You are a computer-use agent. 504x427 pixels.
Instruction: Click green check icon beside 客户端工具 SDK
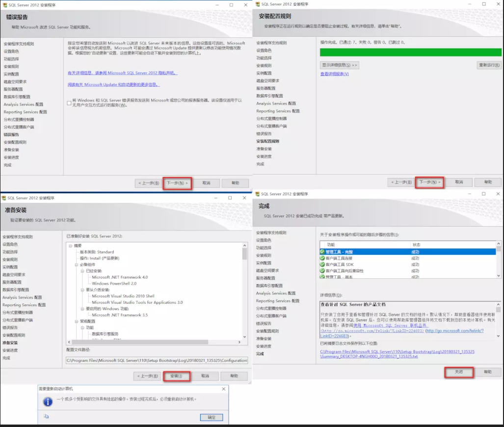(322, 265)
